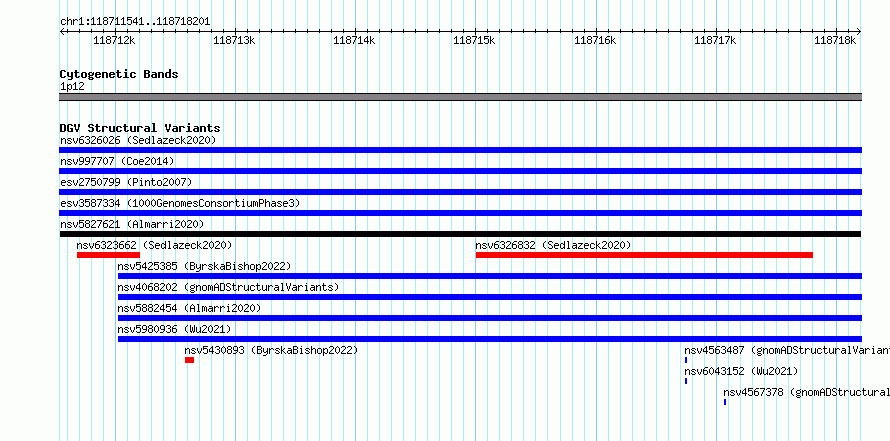
Task: Click the blue bar under nsv997707
Action: [x=460, y=171]
